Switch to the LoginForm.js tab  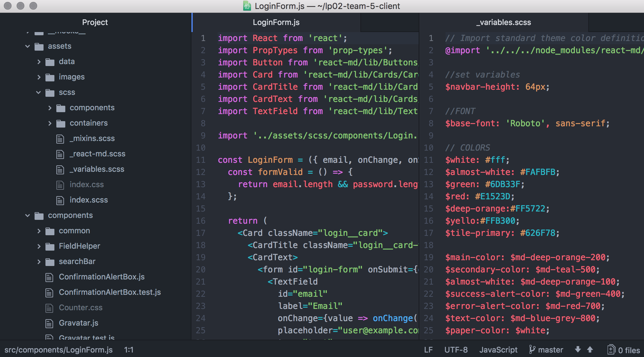pos(276,22)
